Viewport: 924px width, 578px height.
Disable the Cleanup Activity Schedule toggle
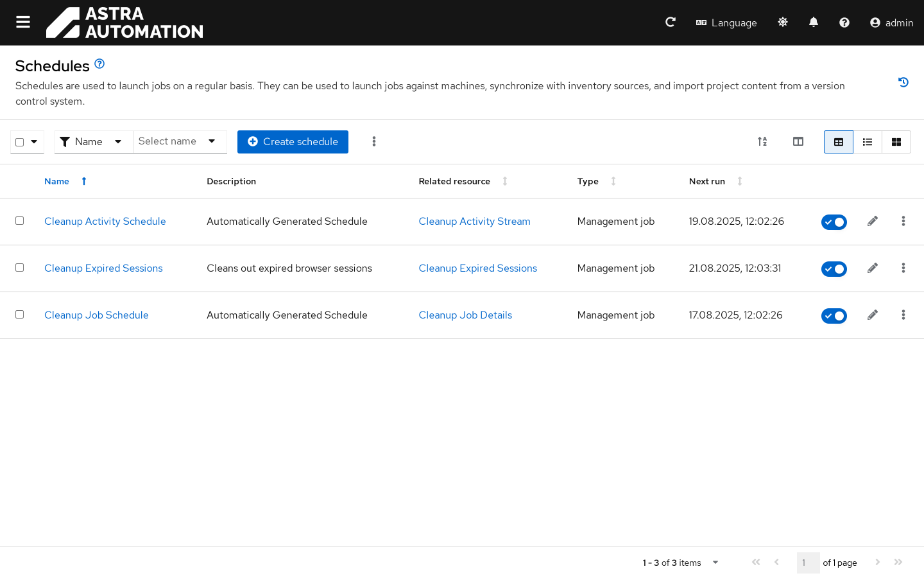point(834,222)
